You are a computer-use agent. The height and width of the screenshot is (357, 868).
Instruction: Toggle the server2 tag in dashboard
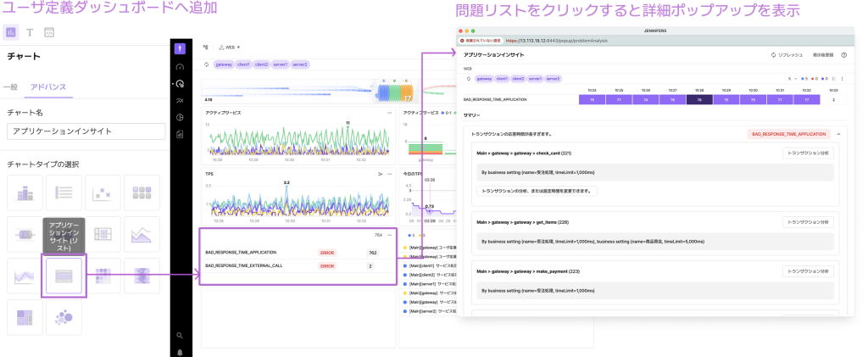tap(301, 64)
